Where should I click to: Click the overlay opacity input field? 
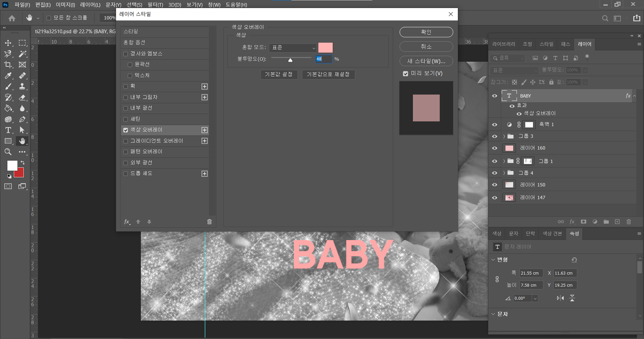(x=324, y=59)
